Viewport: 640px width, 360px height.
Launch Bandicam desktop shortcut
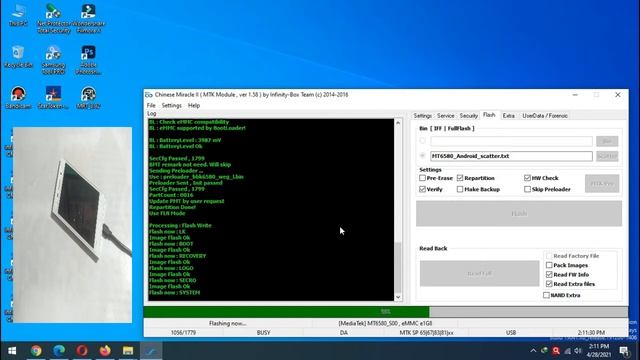point(18,98)
